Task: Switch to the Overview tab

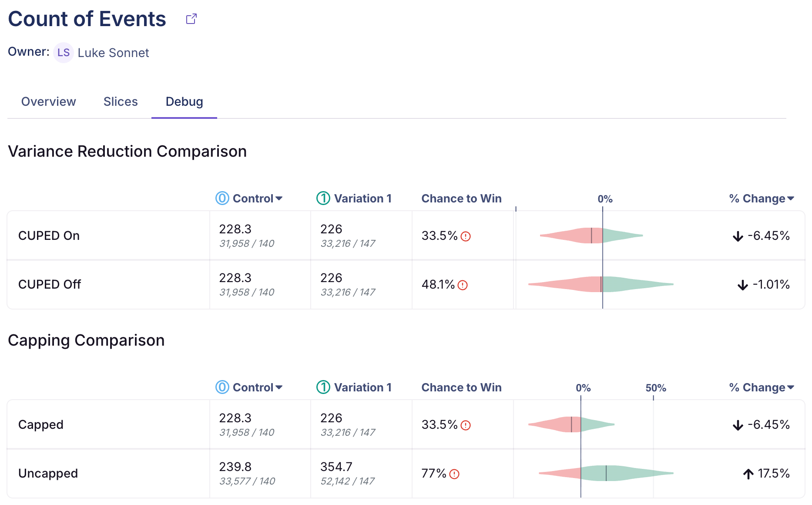Action: pos(49,102)
